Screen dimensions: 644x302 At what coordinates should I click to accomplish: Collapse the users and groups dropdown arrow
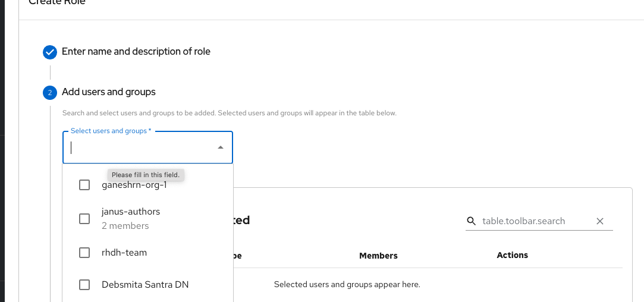(x=221, y=147)
